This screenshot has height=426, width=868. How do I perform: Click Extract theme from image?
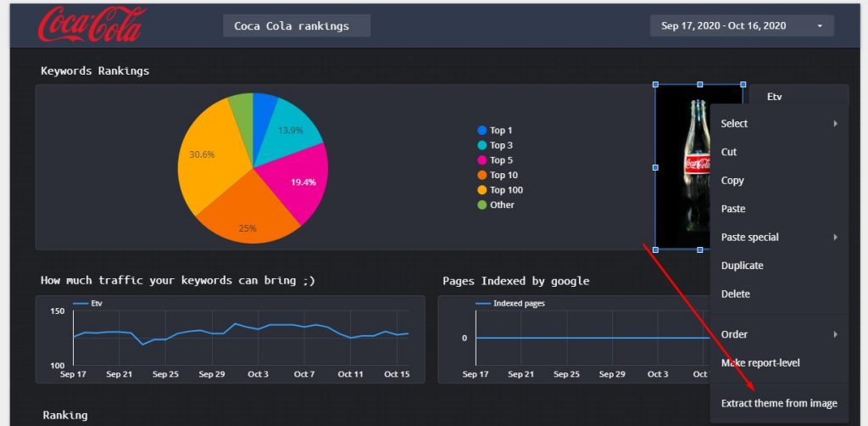pos(779,403)
